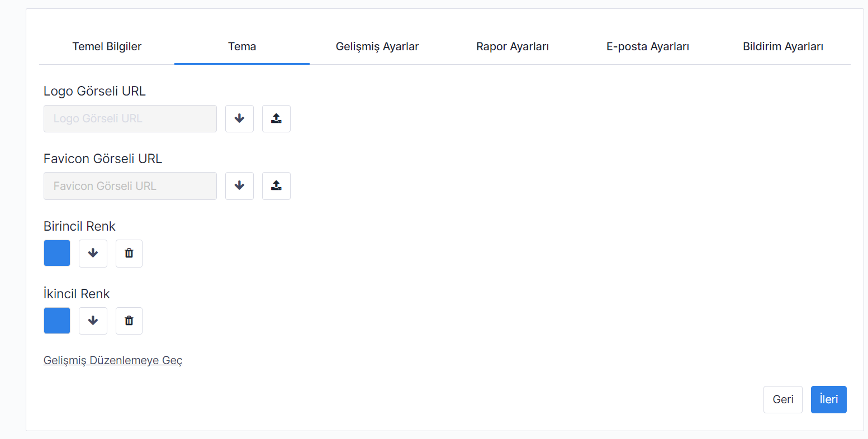Click the Favicon Görseli URL upload icon
This screenshot has width=868, height=439.
click(x=276, y=186)
